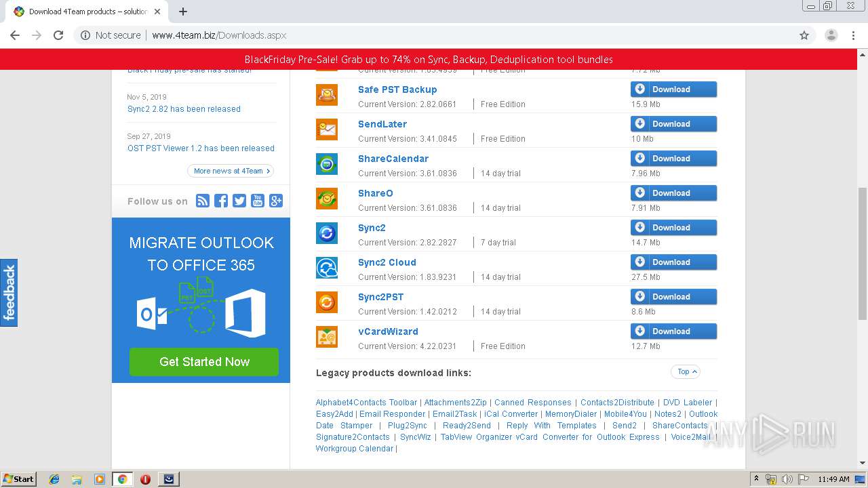This screenshot has width=868, height=488.
Task: Jump to Top of page
Action: (x=686, y=371)
